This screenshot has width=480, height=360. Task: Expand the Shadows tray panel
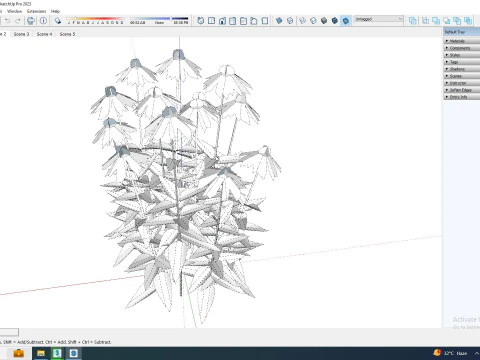point(462,69)
